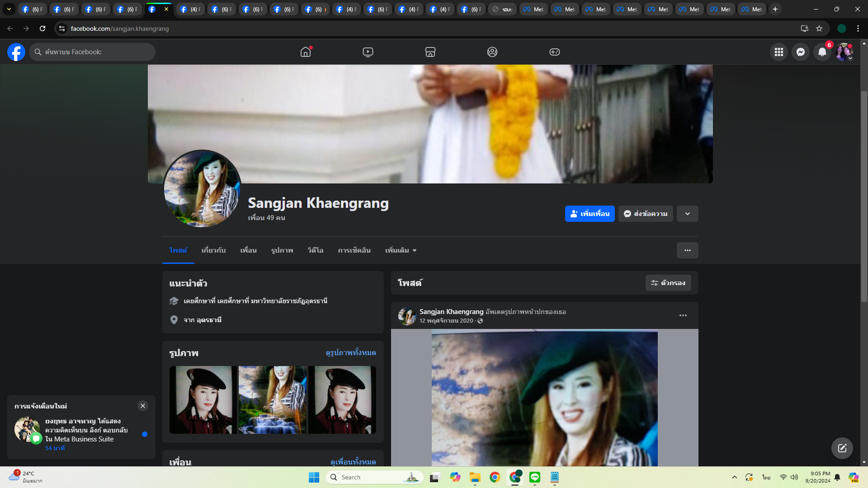The height and width of the screenshot is (488, 868).
Task: Open the Facebook Watch video icon
Action: point(368,52)
